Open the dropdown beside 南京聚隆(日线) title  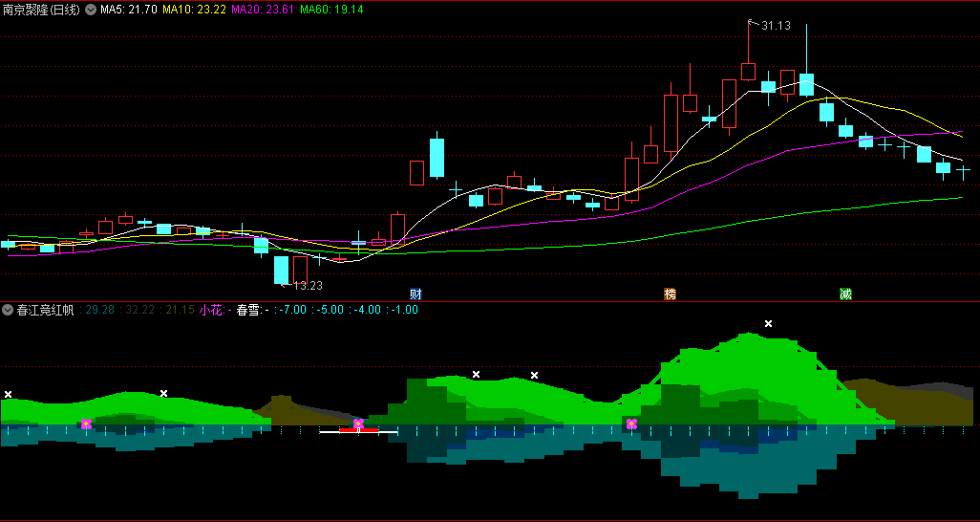coord(91,10)
